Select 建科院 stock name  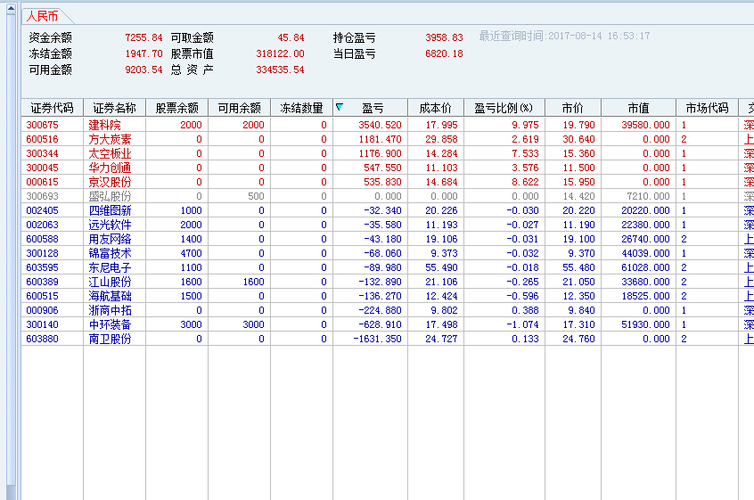tap(104, 125)
